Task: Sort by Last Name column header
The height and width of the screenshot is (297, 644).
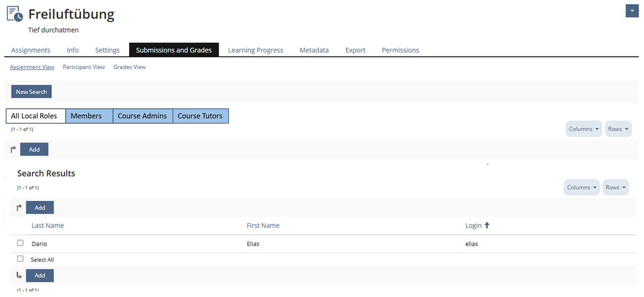Action: click(48, 226)
